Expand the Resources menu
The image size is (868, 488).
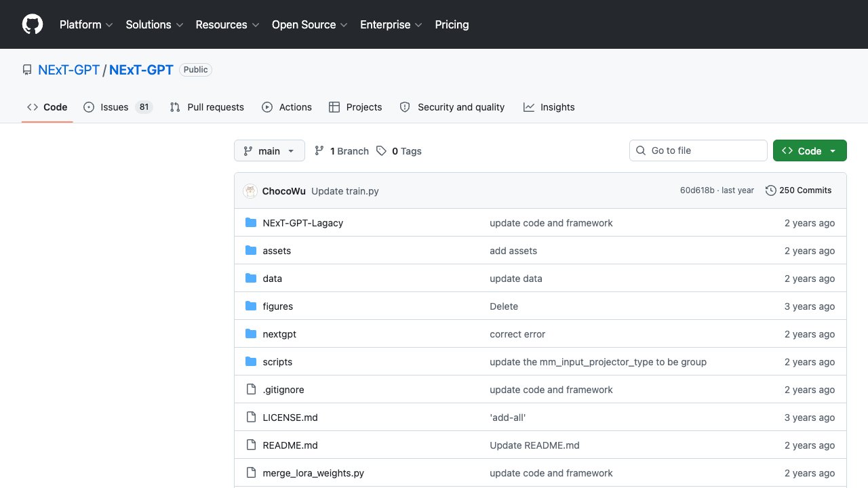[x=227, y=24]
